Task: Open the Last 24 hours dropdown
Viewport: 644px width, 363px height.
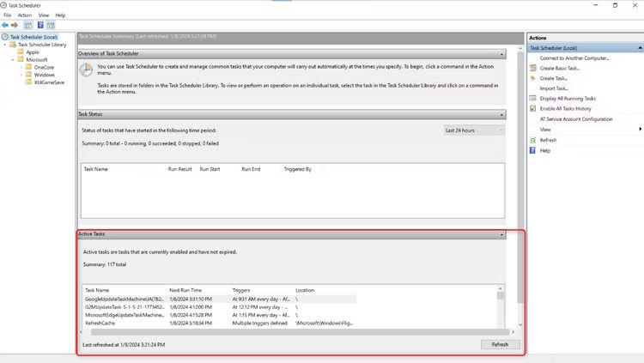Action: point(474,130)
